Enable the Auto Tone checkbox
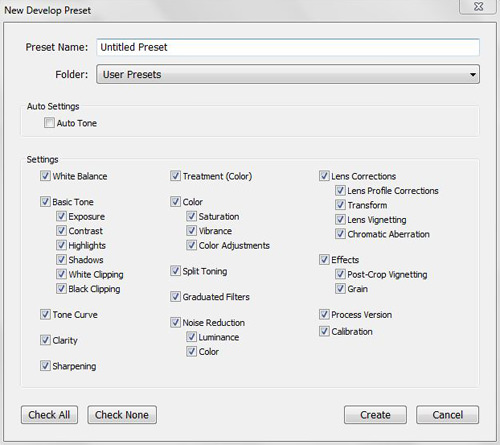500x445 pixels. coord(49,123)
